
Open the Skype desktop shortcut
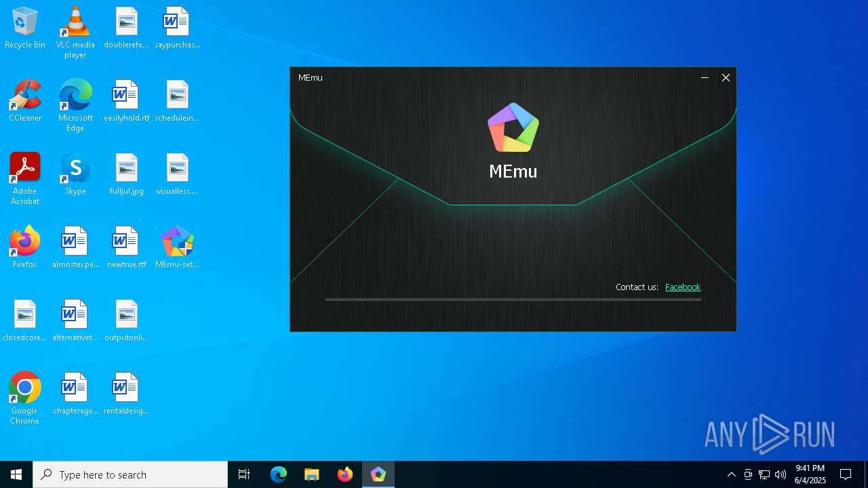[75, 175]
